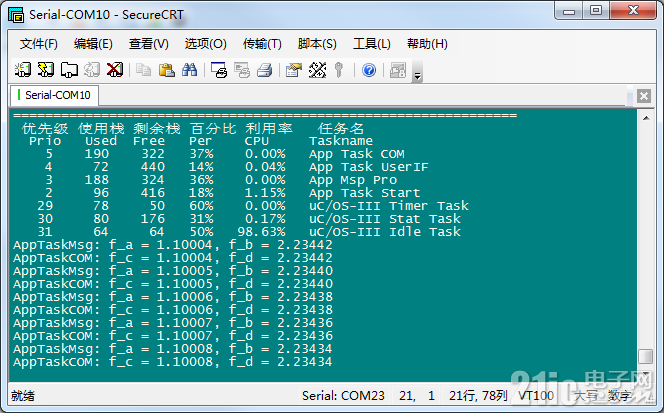Image resolution: width=664 pixels, height=413 pixels.
Task: Open Session Options icon
Action: [x=294, y=70]
